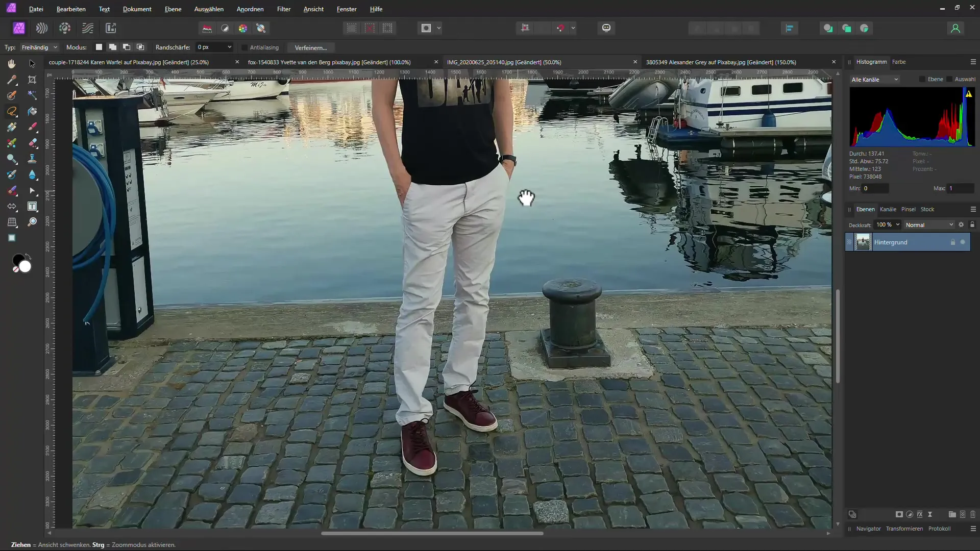Image resolution: width=980 pixels, height=551 pixels.
Task: Select the Erase Brush tool
Action: [x=32, y=143]
